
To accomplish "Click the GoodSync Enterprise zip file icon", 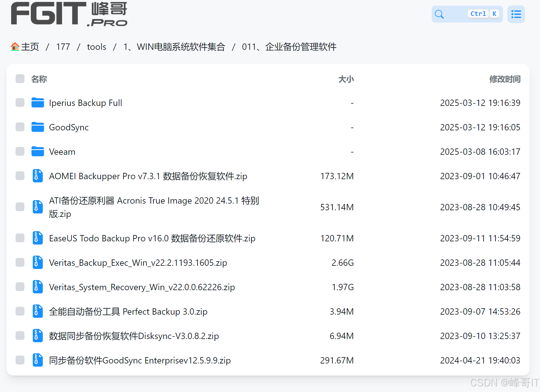I will pos(38,360).
